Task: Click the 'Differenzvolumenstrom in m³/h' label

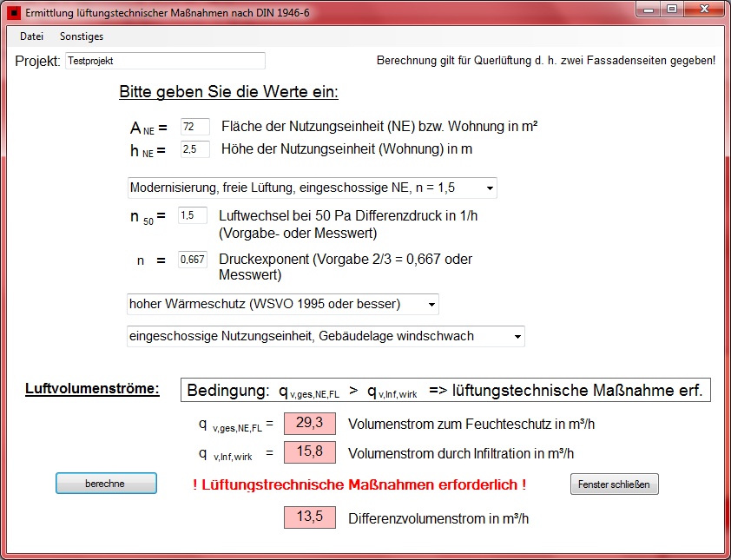Action: click(x=438, y=518)
